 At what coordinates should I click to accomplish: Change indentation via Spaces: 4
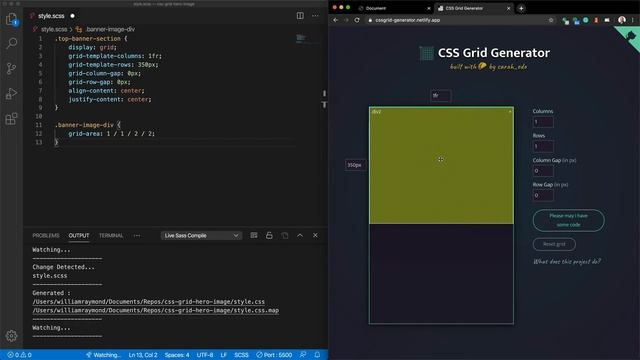(x=177, y=355)
